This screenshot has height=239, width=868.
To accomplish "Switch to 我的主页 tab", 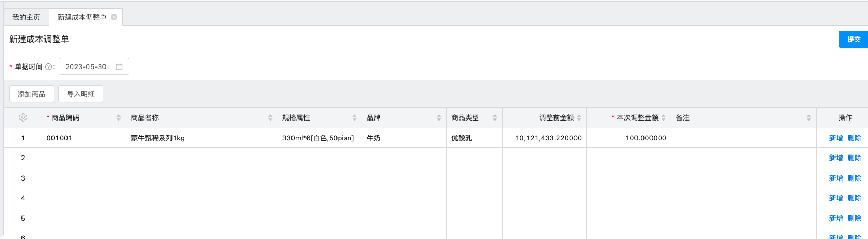I will 26,17.
